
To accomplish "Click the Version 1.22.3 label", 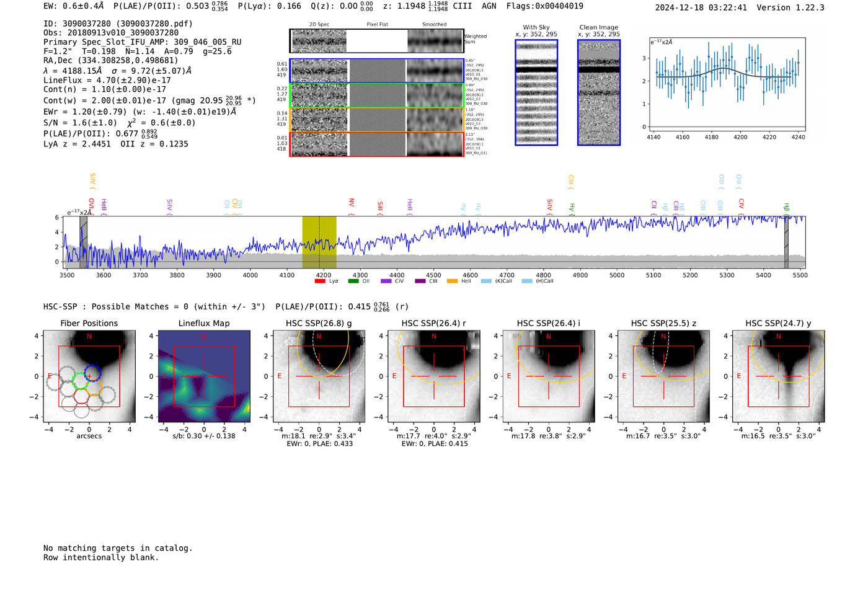I will point(790,7).
